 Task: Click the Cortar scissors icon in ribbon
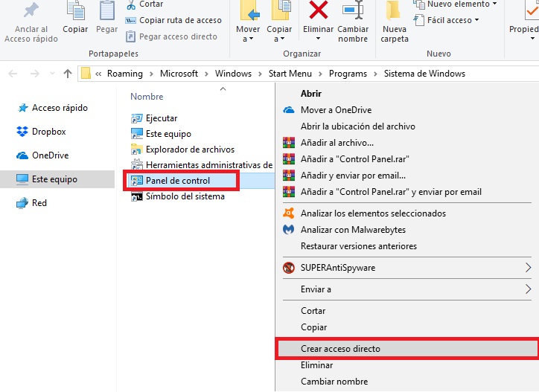[x=131, y=4]
